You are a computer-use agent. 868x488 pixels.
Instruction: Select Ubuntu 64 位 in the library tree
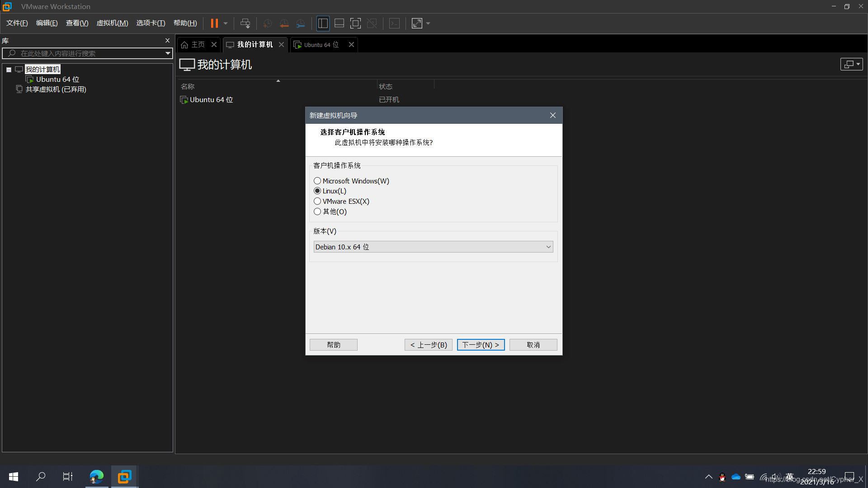[57, 79]
